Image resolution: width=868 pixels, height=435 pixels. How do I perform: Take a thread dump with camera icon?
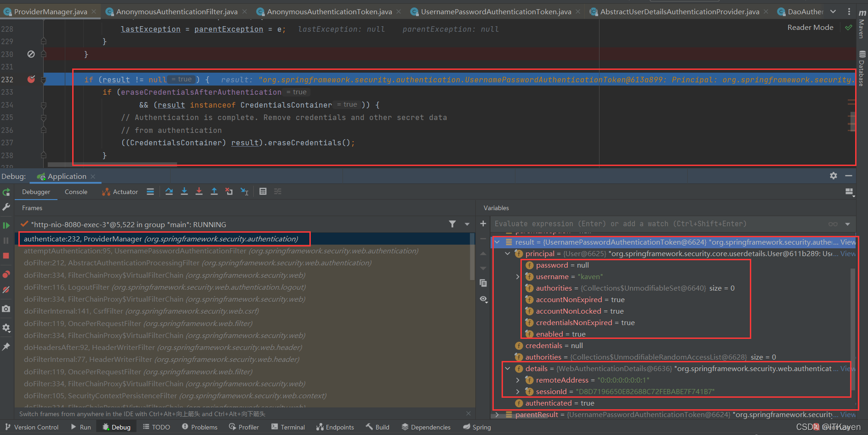[6, 309]
